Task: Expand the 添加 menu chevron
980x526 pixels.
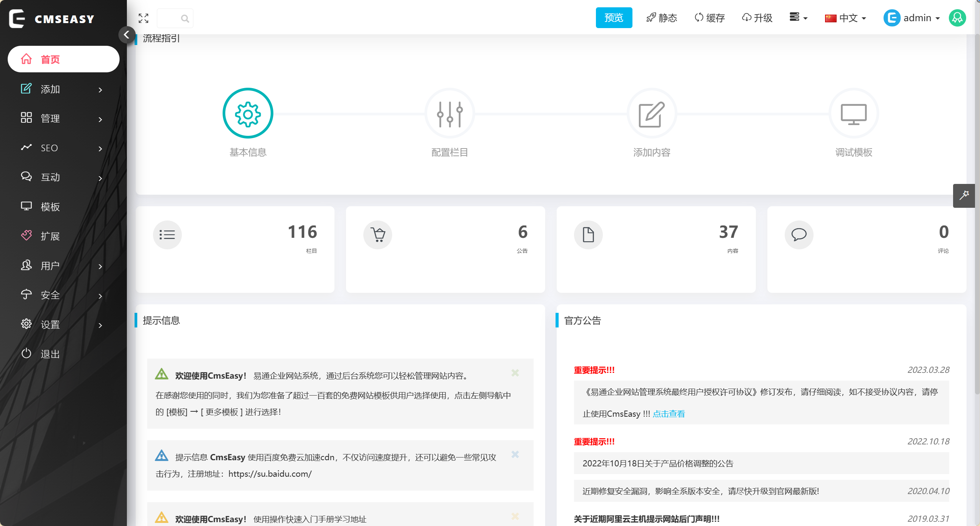Action: click(100, 90)
